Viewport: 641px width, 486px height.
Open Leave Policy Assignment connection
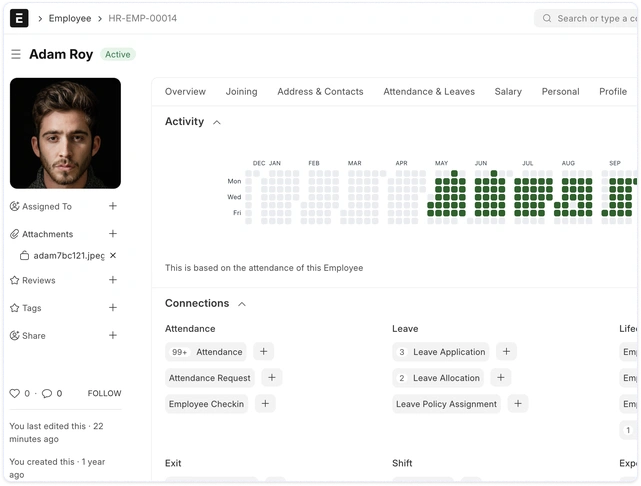tap(446, 404)
